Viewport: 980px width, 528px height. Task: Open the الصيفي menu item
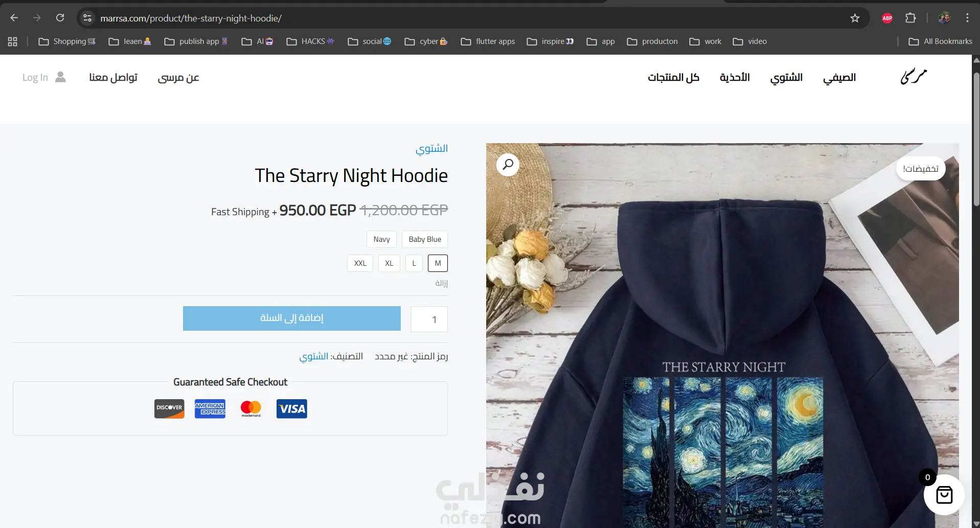pyautogui.click(x=839, y=78)
